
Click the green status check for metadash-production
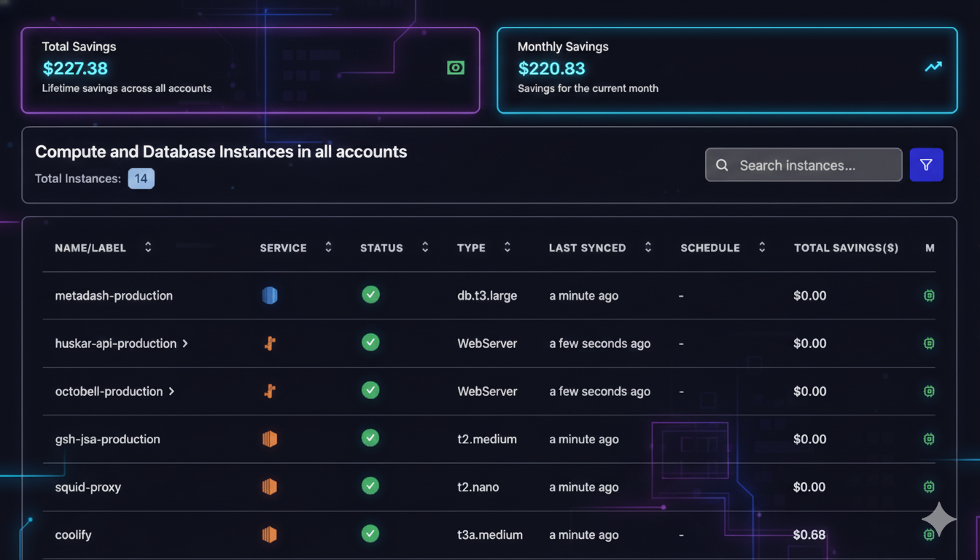pos(370,295)
